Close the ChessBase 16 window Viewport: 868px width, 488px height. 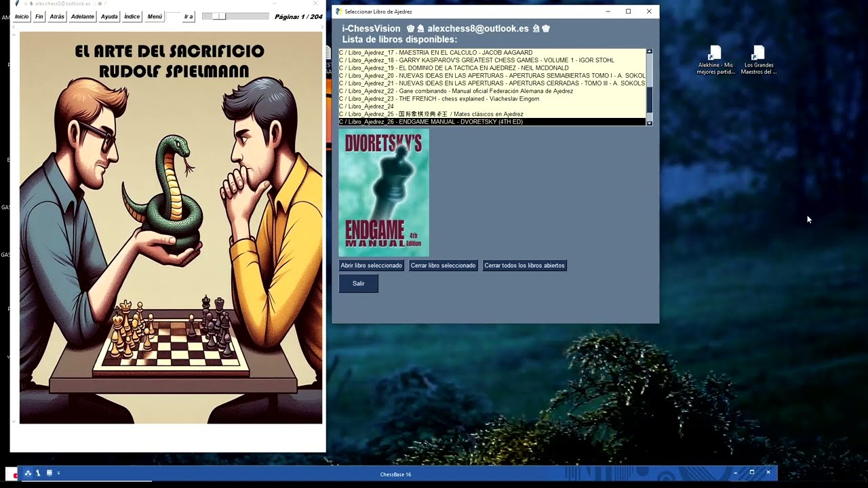point(768,472)
